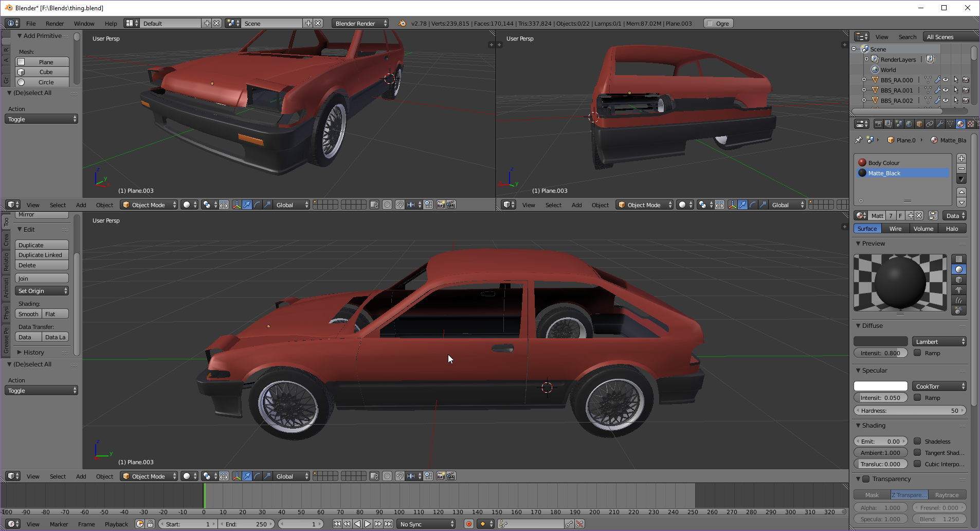The width and height of the screenshot is (980, 531).
Task: Click the timeline record button
Action: click(468, 524)
